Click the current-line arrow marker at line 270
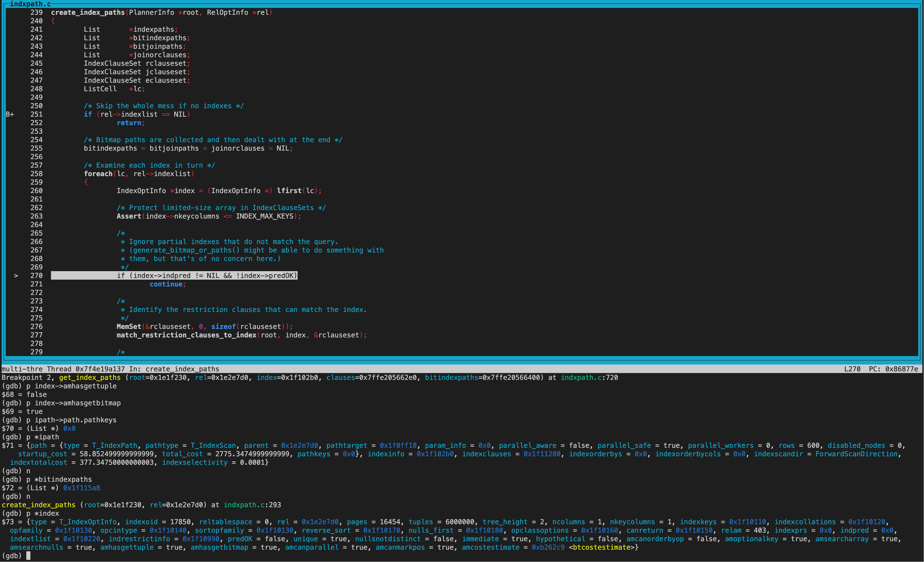Image resolution: width=924 pixels, height=562 pixels. click(x=16, y=276)
